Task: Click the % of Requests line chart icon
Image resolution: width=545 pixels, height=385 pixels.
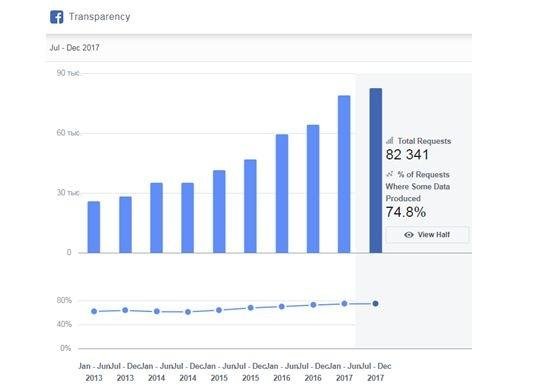Action: point(390,174)
